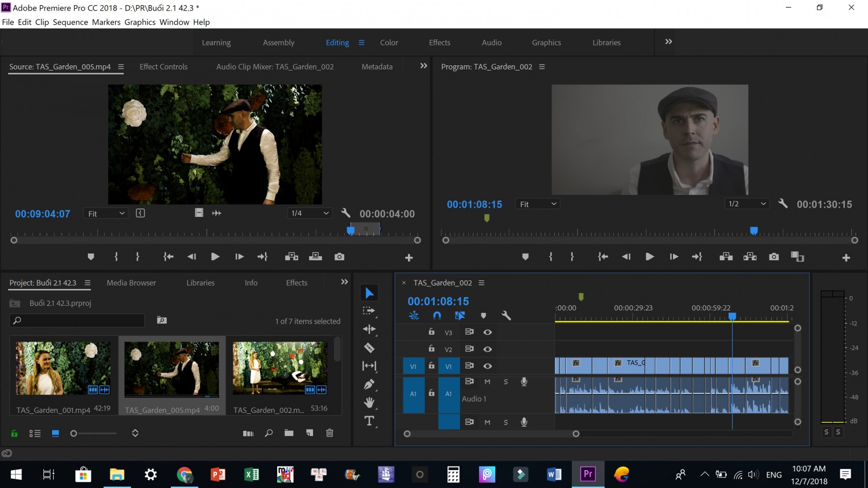The height and width of the screenshot is (488, 868).
Task: Toggle V3 track output eye
Action: (x=488, y=332)
